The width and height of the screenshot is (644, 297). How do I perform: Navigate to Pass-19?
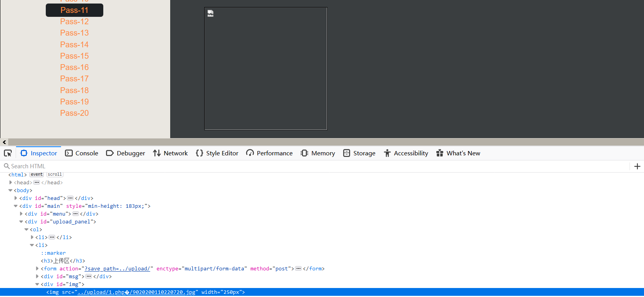74,102
